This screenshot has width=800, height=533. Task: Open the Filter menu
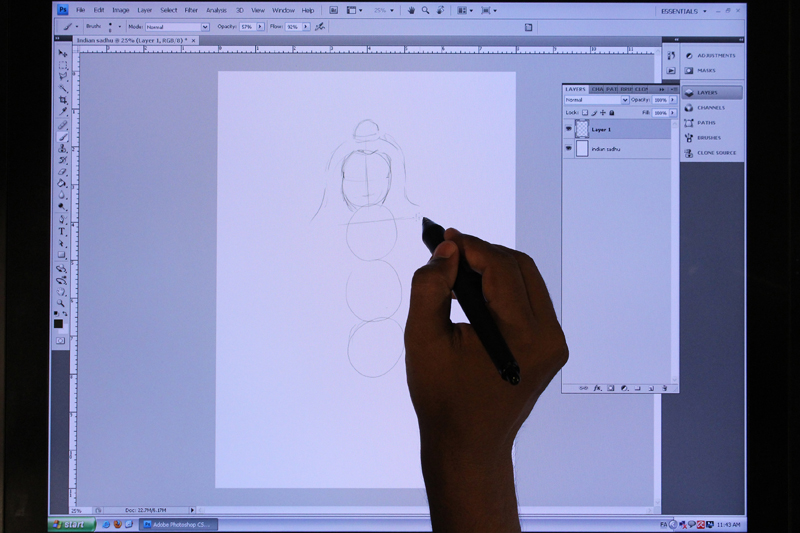191,10
